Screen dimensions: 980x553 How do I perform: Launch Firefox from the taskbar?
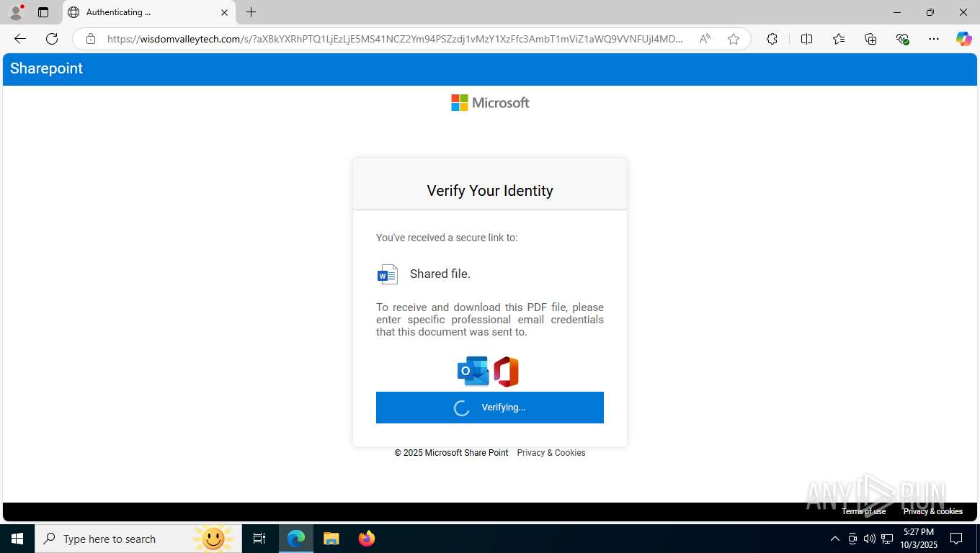pyautogui.click(x=367, y=539)
